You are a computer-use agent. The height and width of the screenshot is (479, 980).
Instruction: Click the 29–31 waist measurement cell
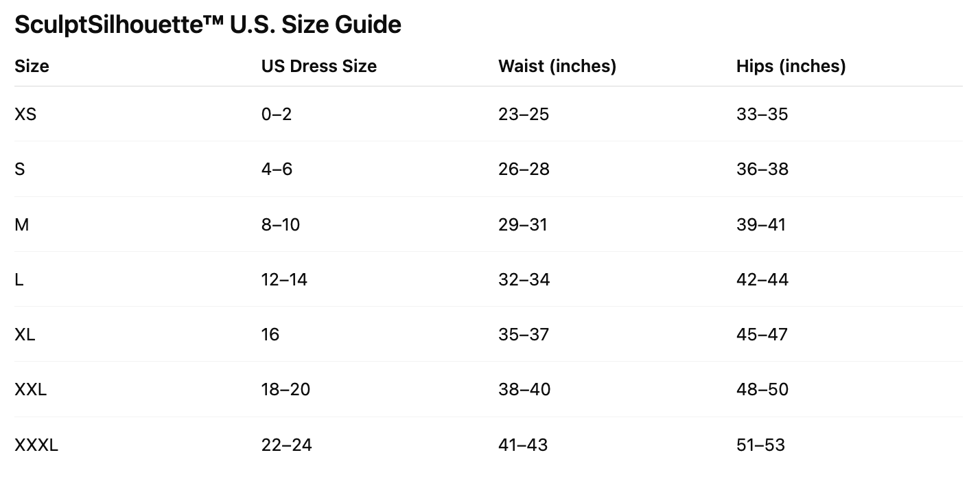523,225
